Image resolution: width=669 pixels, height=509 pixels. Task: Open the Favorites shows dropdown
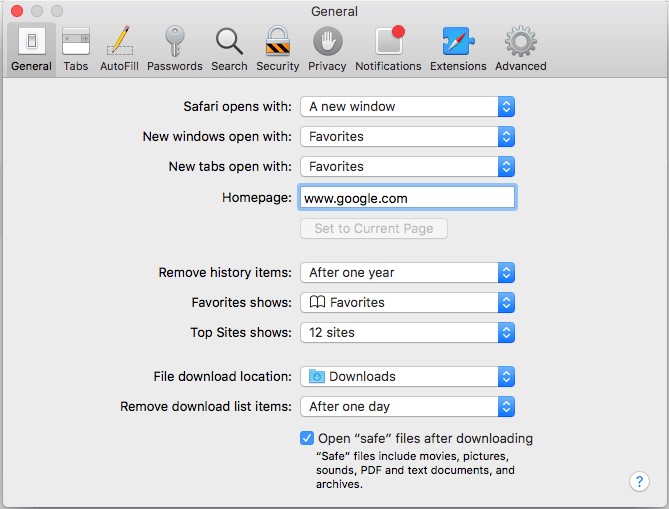(407, 302)
